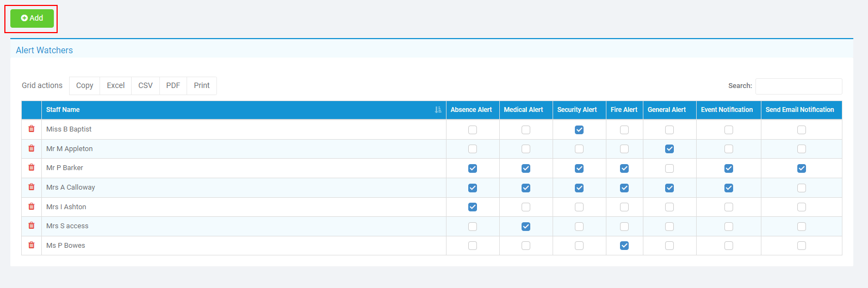The image size is (868, 288).
Task: Print the alert watchers grid
Action: coord(202,86)
